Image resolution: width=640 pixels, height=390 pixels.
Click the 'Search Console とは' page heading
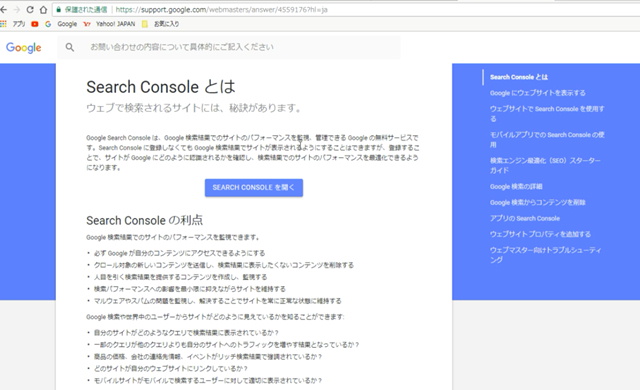[161, 87]
